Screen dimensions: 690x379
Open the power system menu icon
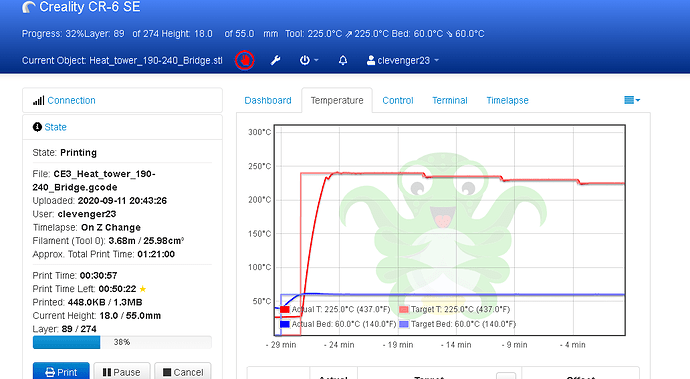click(309, 60)
